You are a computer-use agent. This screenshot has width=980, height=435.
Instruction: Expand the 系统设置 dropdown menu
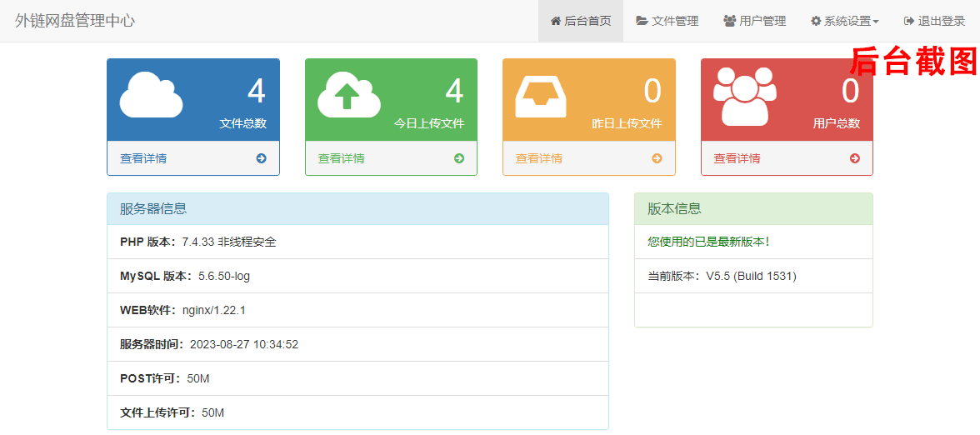[845, 22]
